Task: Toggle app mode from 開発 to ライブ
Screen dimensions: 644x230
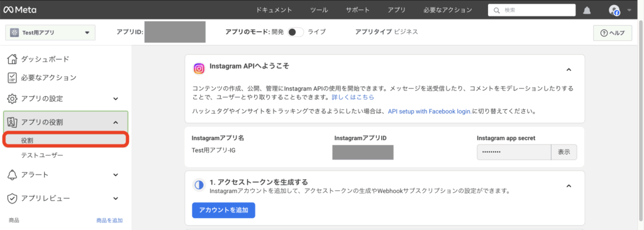Action: (x=296, y=32)
